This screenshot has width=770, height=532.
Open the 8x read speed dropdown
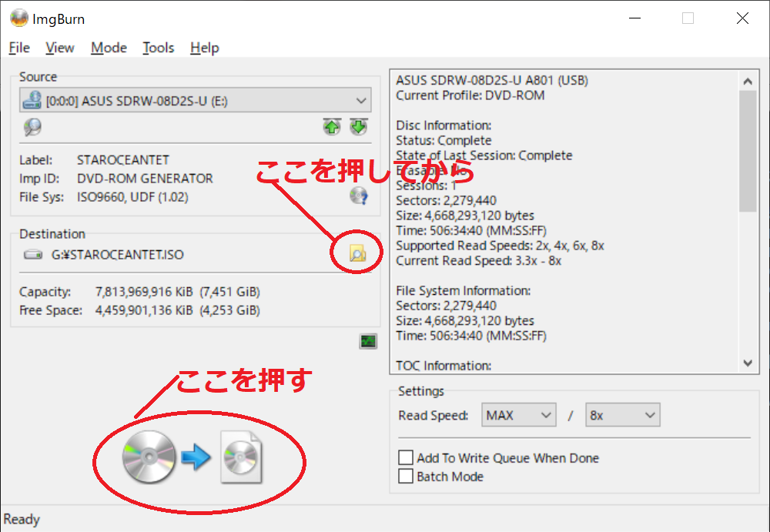point(623,415)
